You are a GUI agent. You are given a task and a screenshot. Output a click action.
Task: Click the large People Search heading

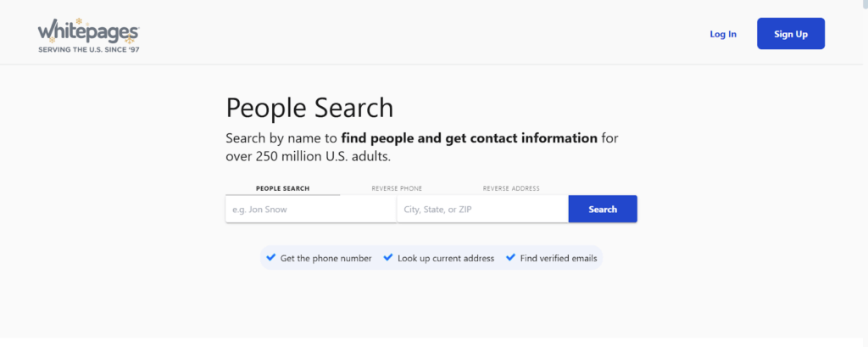(x=309, y=108)
